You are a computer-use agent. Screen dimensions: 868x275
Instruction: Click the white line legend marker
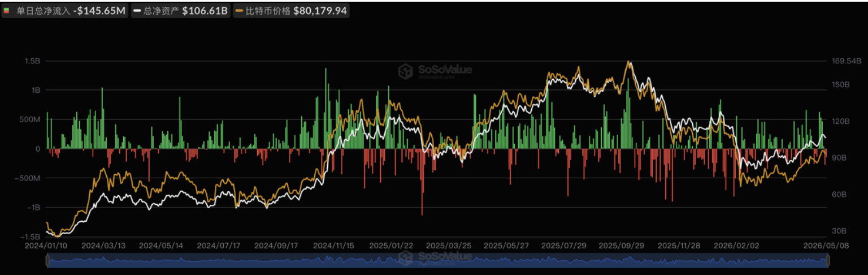coord(137,10)
